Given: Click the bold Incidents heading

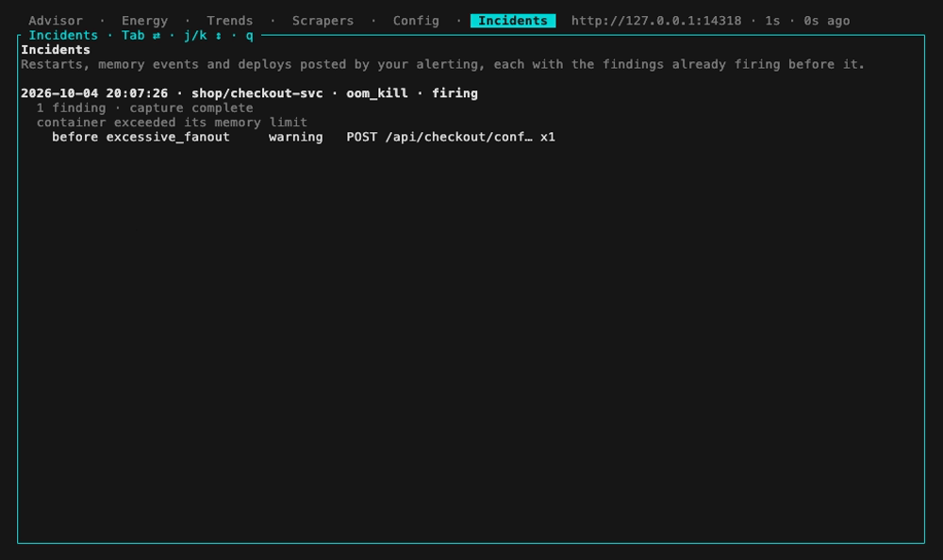Looking at the screenshot, I should (56, 50).
